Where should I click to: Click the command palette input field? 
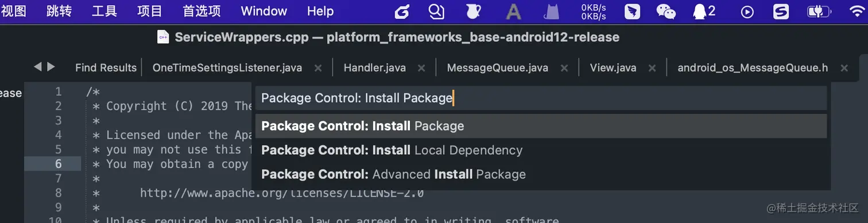[x=541, y=98]
